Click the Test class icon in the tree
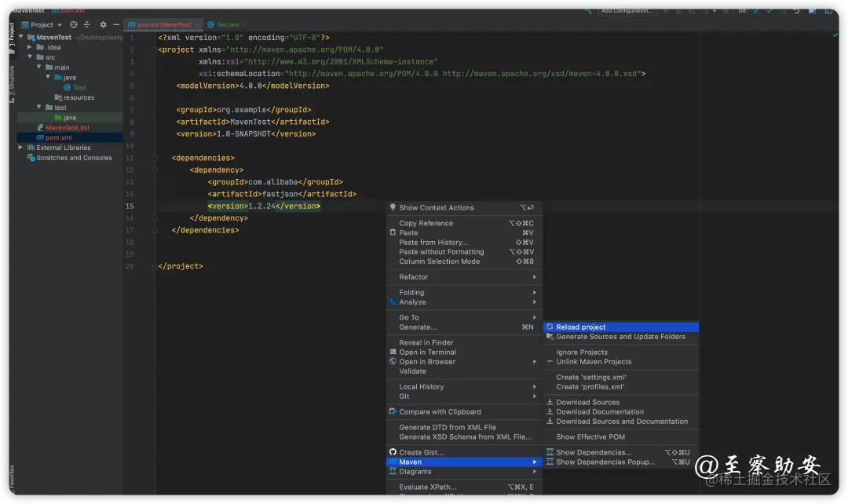 tap(67, 88)
